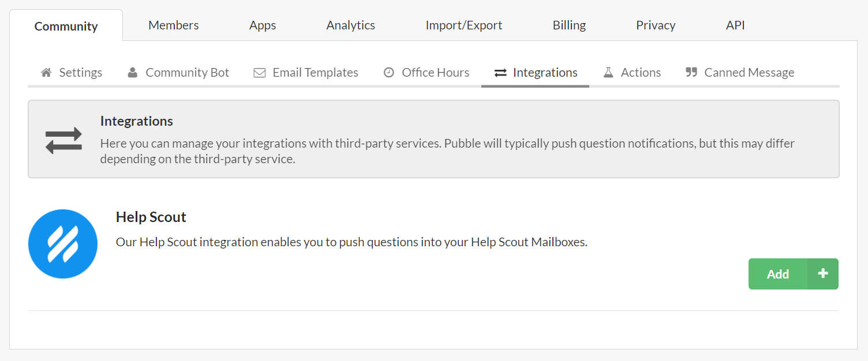
Task: Select the API tab
Action: [735, 25]
